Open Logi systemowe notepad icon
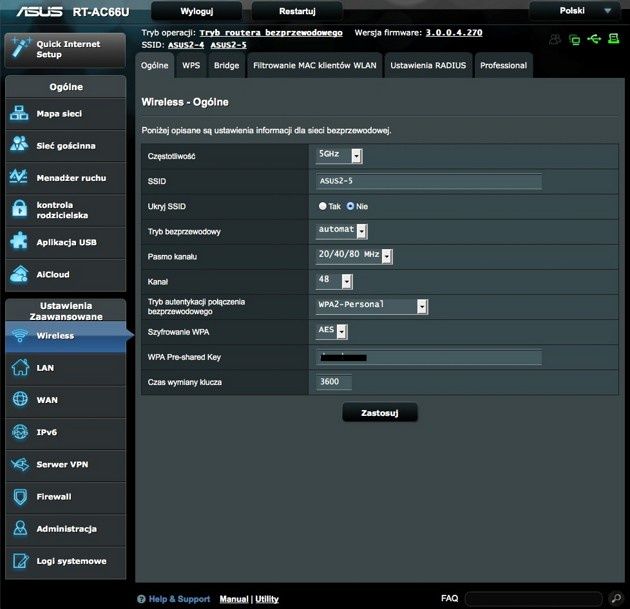The width and height of the screenshot is (630, 609). tap(20, 560)
